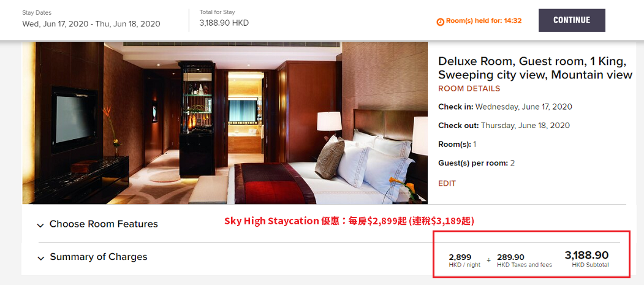Click the Summary of Charges heading
Screen dimensions: 644x285
click(x=99, y=257)
